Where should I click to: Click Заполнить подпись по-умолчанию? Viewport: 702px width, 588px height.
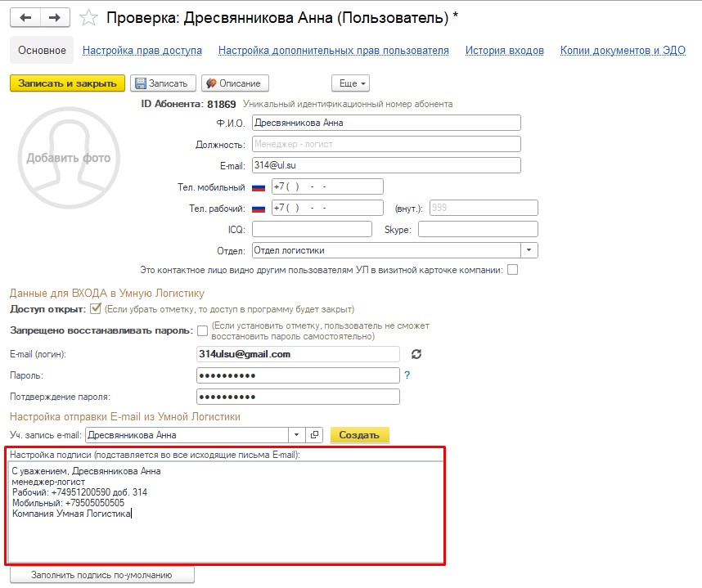tap(101, 575)
